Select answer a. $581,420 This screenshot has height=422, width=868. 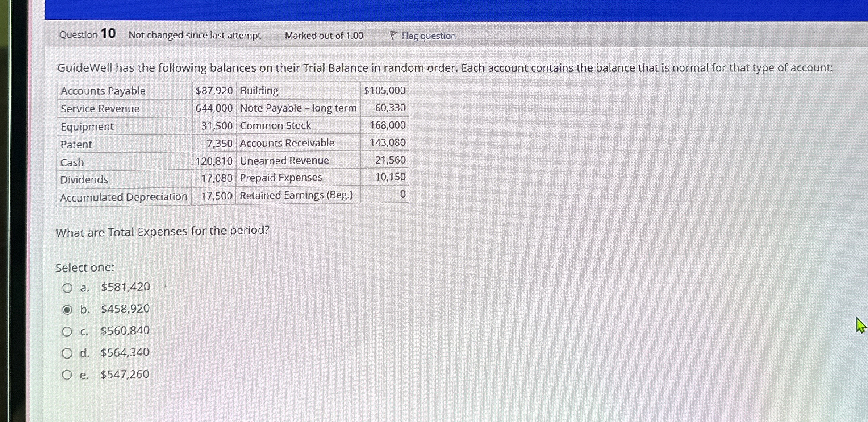pos(67,288)
